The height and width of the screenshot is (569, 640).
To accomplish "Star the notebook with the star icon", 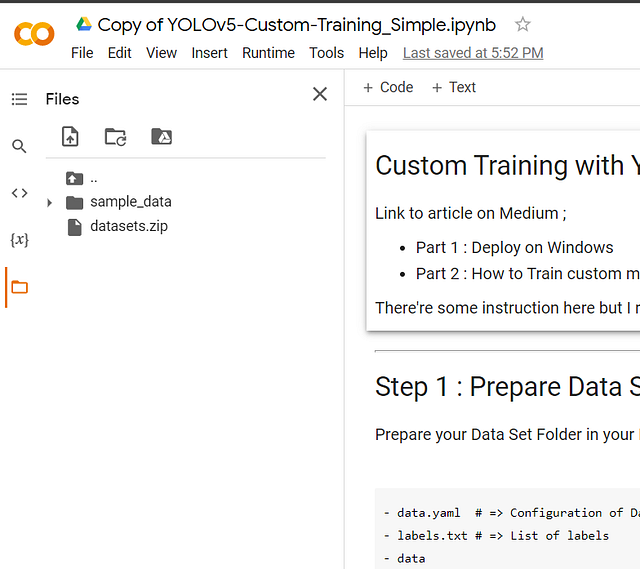I will point(523,25).
